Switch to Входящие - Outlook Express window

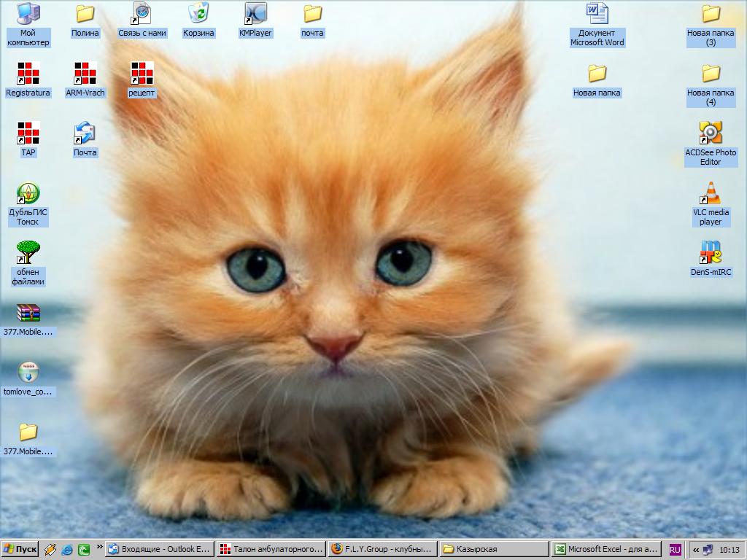(160, 549)
